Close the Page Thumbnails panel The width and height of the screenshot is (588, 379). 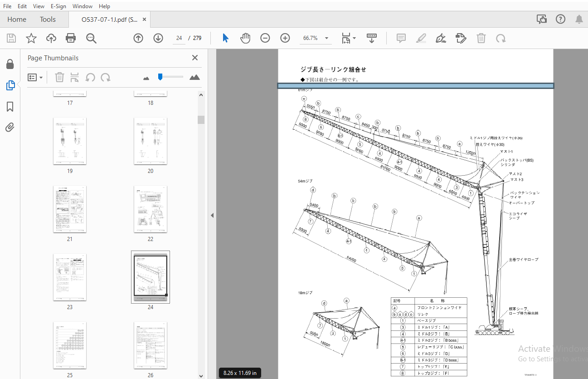(x=195, y=58)
